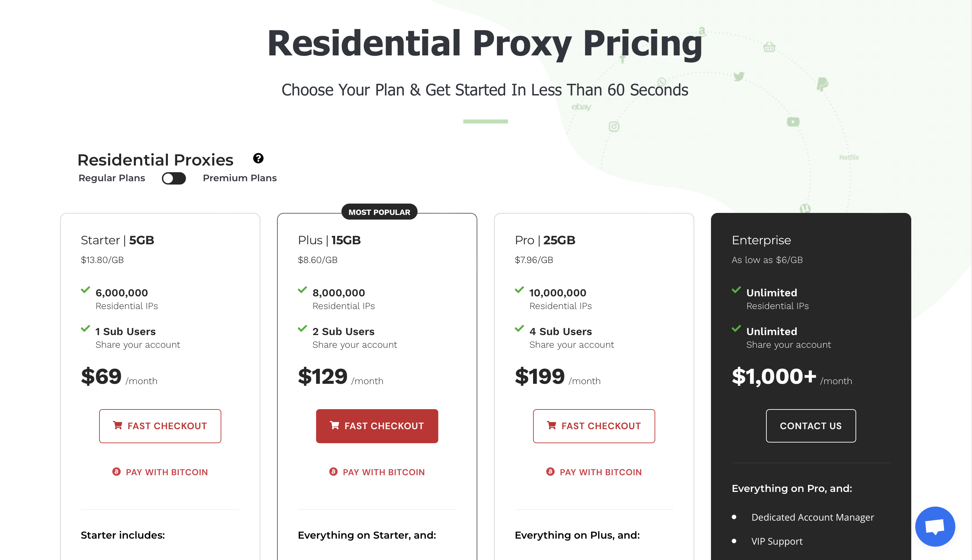Screen dimensions: 972x560
Task: Pay with Bitcoin for Starter plan
Action: 167,472
